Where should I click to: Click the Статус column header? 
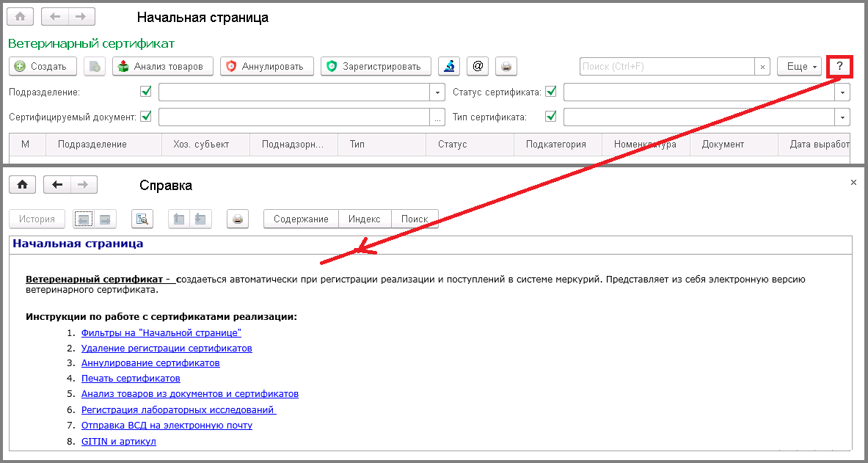click(x=470, y=145)
